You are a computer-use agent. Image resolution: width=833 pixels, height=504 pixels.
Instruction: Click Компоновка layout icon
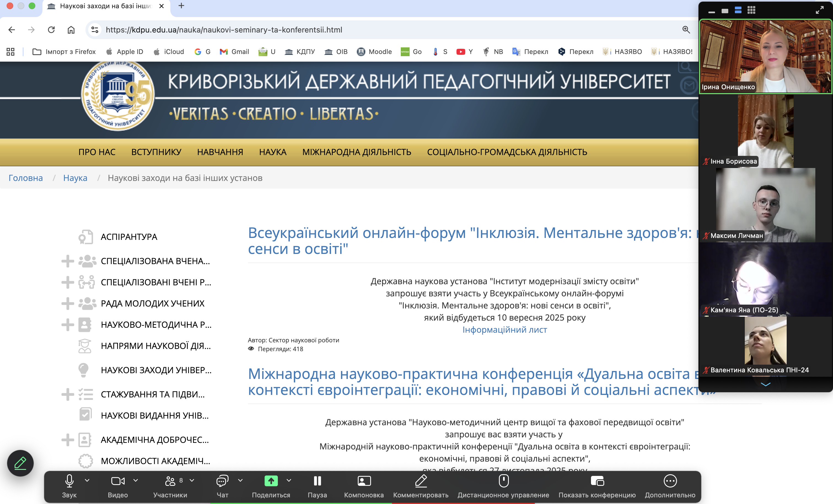click(364, 481)
